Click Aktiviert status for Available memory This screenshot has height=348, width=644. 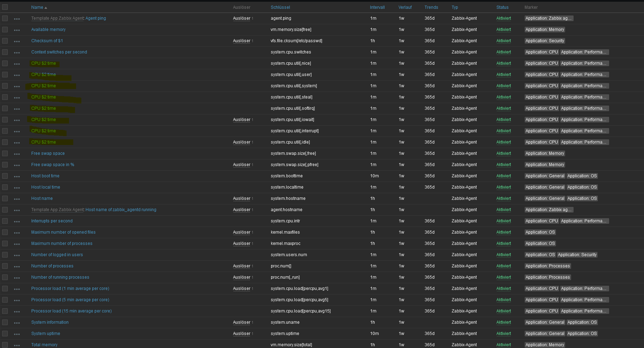point(504,30)
